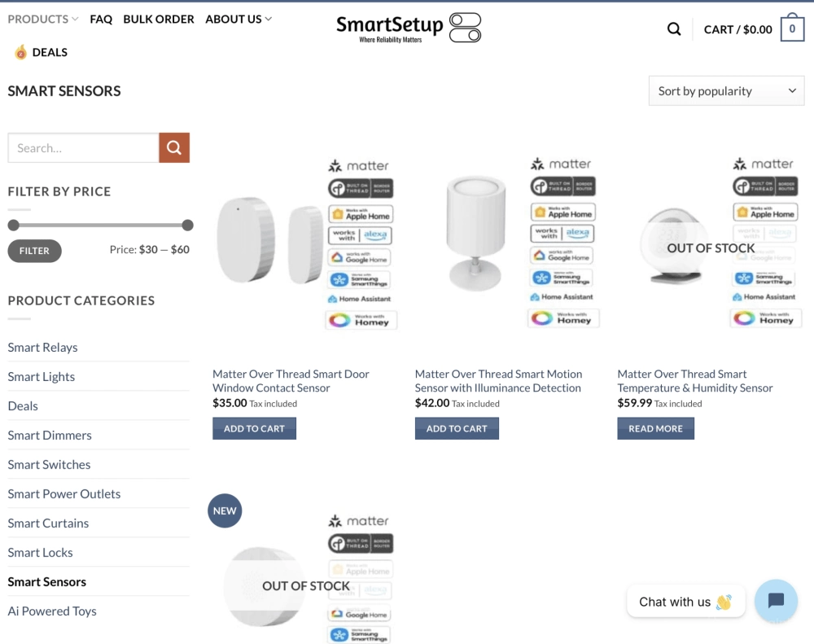Click the Home Assistant compatibility badge
The image size is (814, 644).
point(361,299)
